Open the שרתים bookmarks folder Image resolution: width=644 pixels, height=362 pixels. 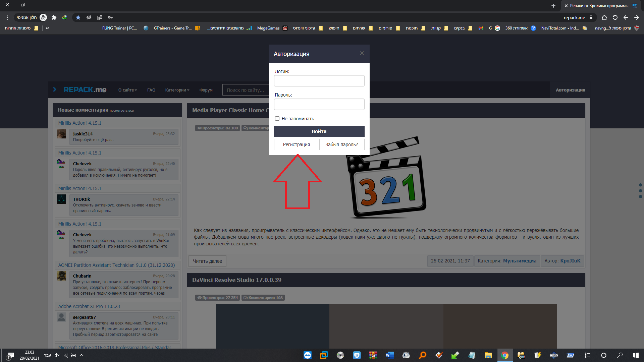tap(363, 28)
